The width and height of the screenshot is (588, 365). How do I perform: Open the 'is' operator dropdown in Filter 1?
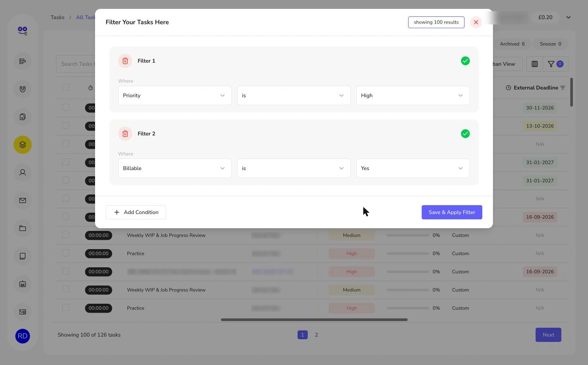pos(294,95)
